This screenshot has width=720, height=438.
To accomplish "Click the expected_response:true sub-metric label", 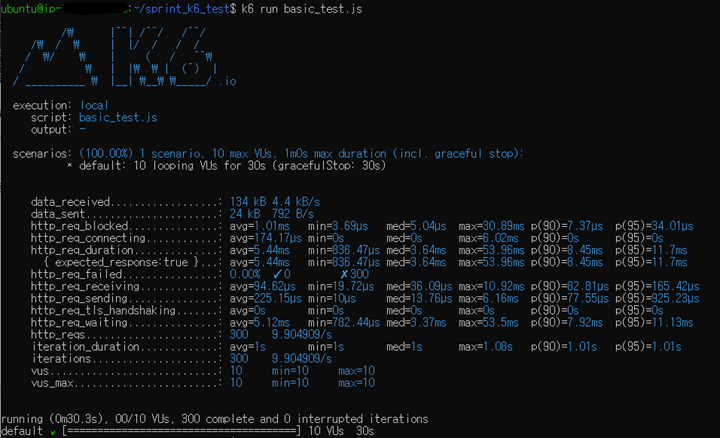I will pyautogui.click(x=122, y=262).
